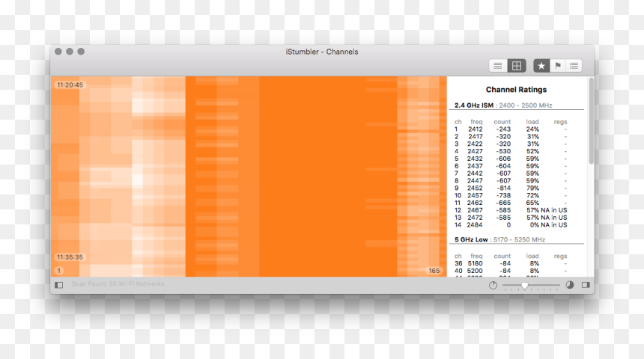
Task: Select channel 14 row with freq 2484
Action: pyautogui.click(x=511, y=225)
